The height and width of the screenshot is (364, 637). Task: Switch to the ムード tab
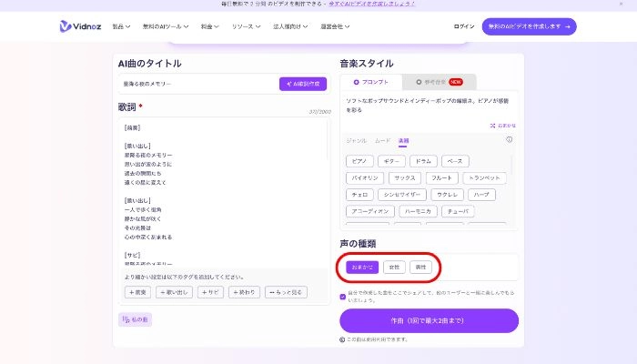[x=382, y=140]
